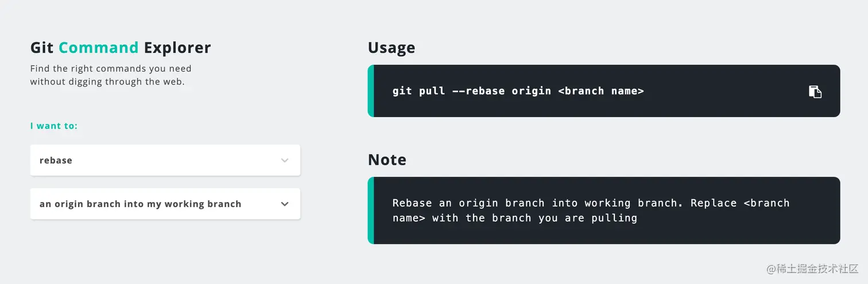
Task: Expand the rebase dropdown chevron
Action: click(x=285, y=161)
